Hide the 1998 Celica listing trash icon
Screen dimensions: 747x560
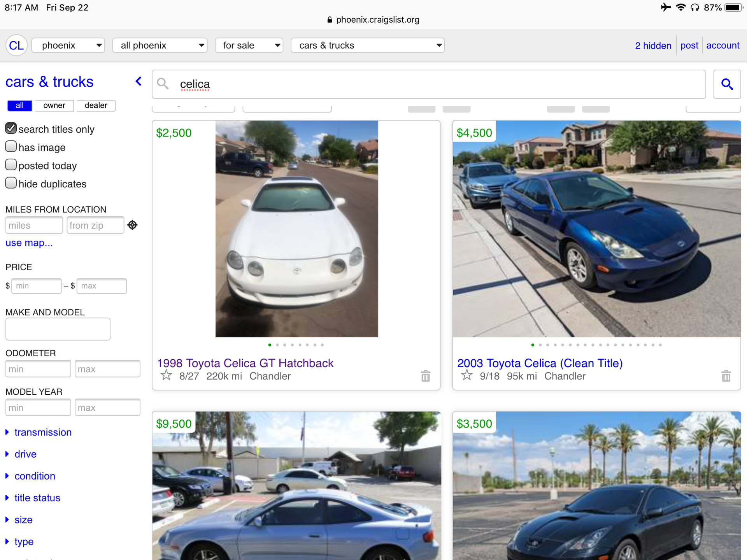pyautogui.click(x=425, y=376)
